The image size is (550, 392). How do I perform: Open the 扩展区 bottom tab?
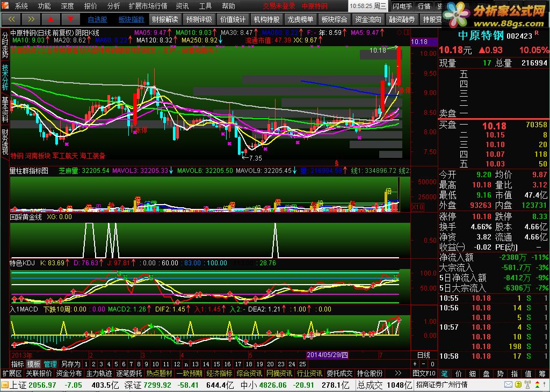(x=12, y=373)
